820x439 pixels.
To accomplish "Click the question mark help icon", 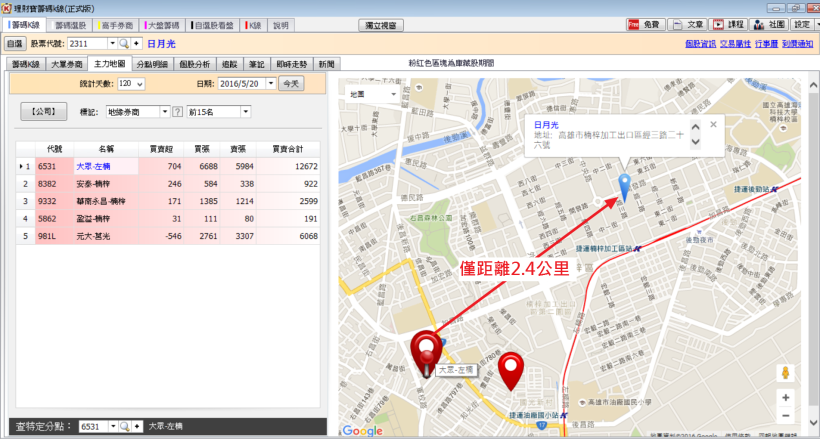I will click(x=178, y=112).
